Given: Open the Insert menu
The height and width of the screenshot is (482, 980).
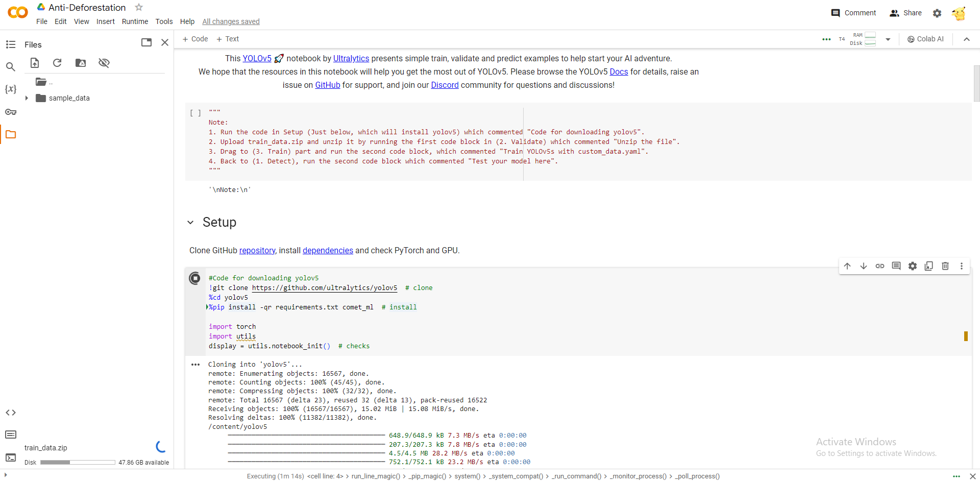Looking at the screenshot, I should pyautogui.click(x=106, y=21).
